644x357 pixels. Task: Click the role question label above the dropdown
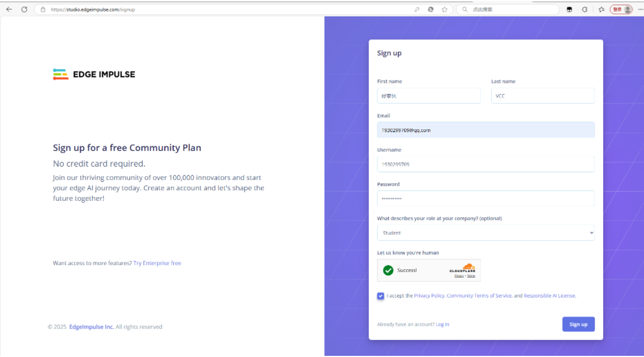pos(440,218)
